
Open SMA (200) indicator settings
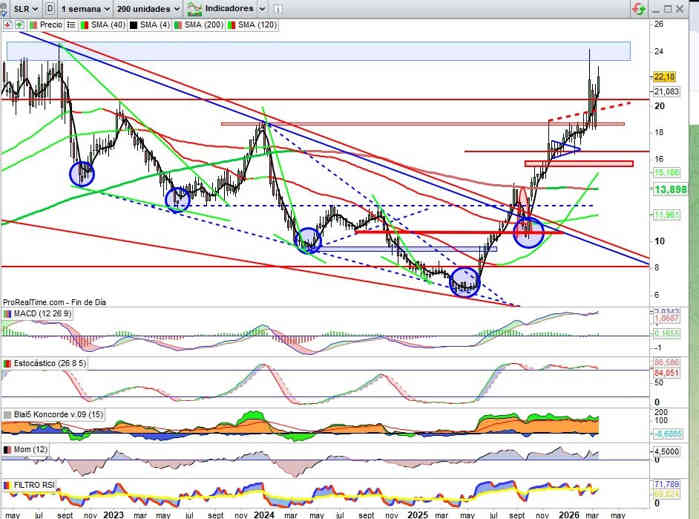206,24
